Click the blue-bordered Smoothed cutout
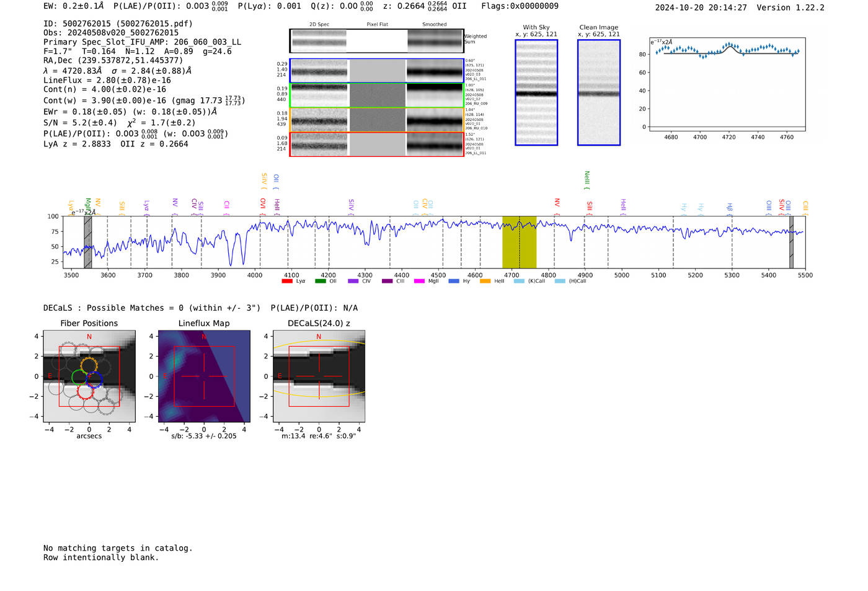Viewport: 868px width, 591px height. [x=435, y=71]
